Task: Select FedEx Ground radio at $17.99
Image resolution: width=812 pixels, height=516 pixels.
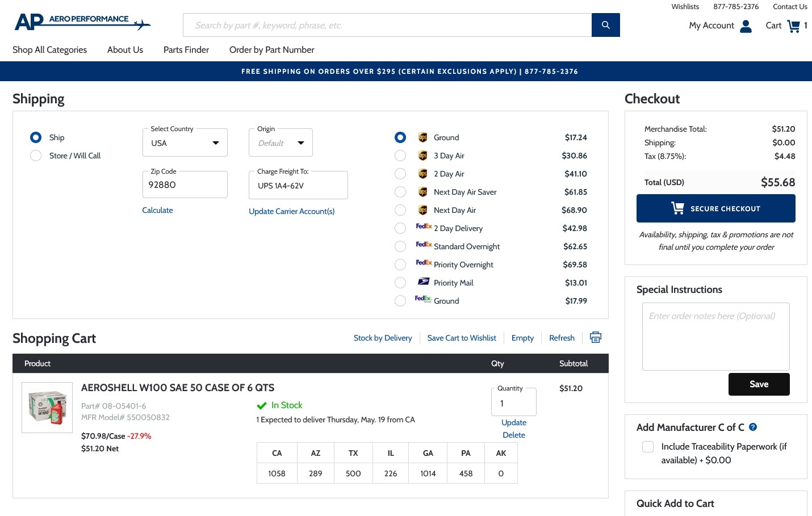Action: point(400,301)
